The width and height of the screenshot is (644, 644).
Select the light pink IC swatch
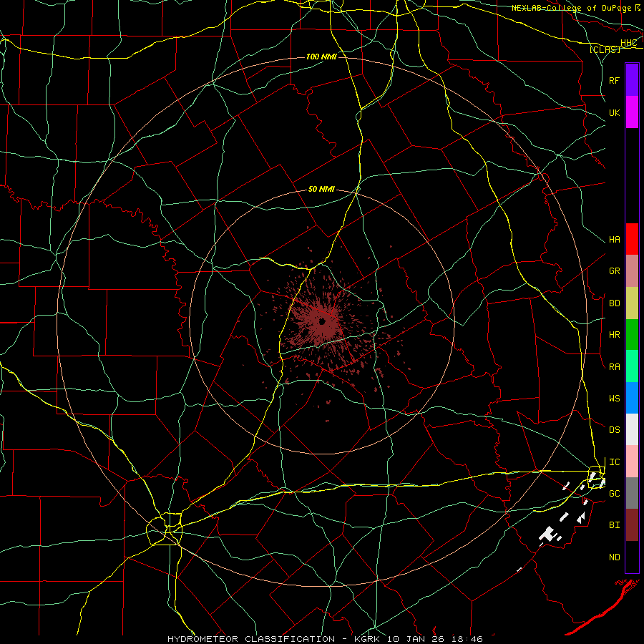[632, 462]
